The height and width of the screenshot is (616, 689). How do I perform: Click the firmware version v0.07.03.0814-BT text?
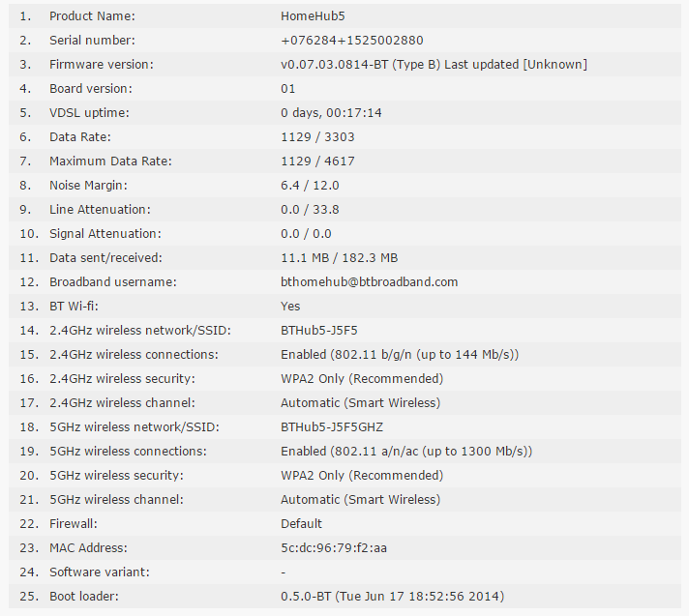(x=335, y=65)
